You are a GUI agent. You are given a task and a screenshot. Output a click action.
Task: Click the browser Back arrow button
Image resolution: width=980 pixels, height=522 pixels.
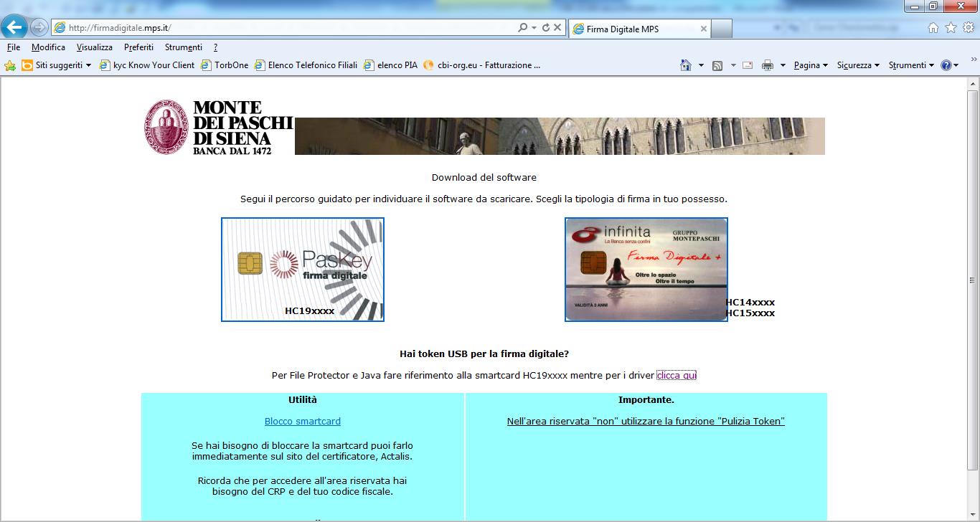pos(14,27)
